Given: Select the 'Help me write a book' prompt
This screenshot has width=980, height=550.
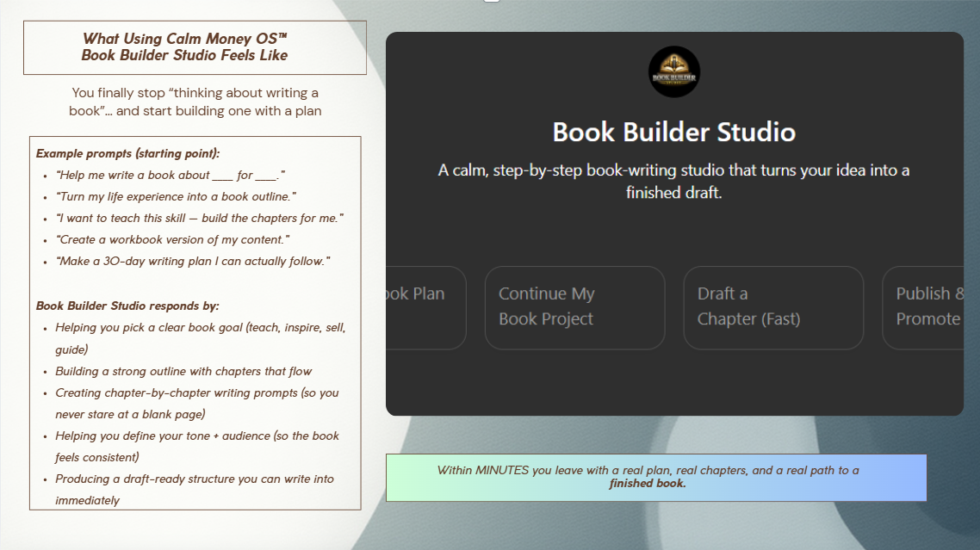Looking at the screenshot, I should (x=170, y=175).
